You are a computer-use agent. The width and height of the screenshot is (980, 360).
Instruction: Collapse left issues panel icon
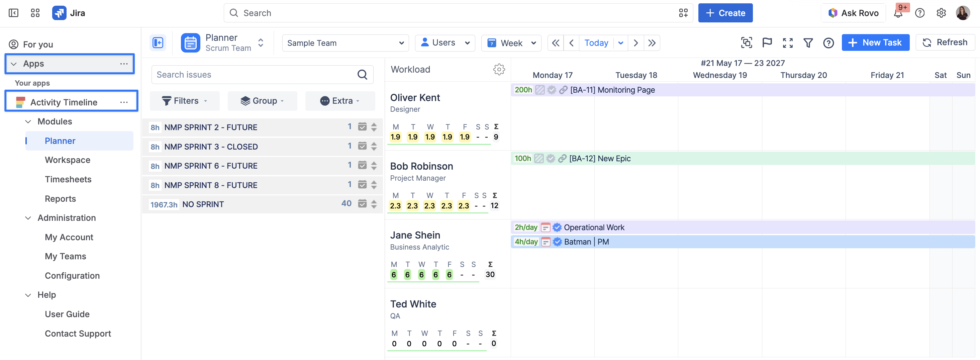[x=158, y=42]
